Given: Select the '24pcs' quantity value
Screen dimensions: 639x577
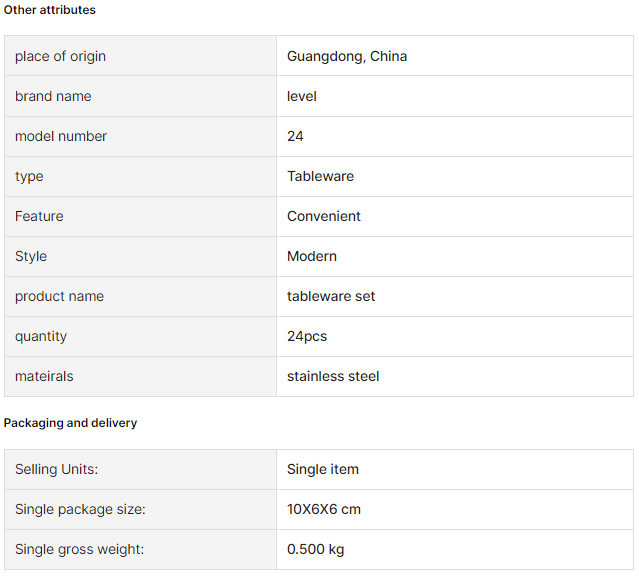Looking at the screenshot, I should 307,337.
